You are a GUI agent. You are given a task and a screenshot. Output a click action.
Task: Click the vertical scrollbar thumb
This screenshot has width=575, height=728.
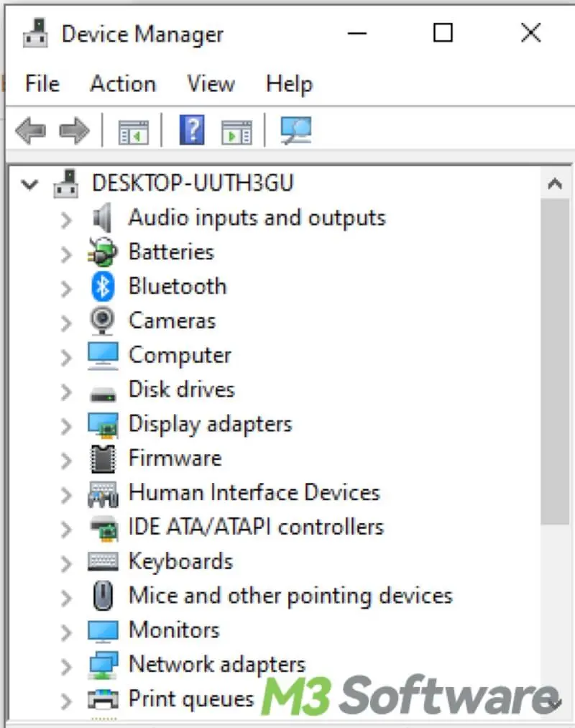555,362
